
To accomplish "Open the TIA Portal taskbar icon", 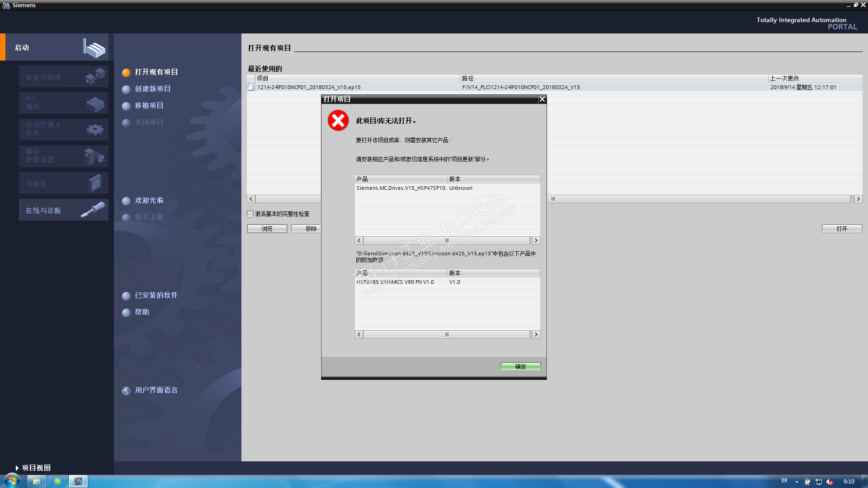I will coord(78,481).
